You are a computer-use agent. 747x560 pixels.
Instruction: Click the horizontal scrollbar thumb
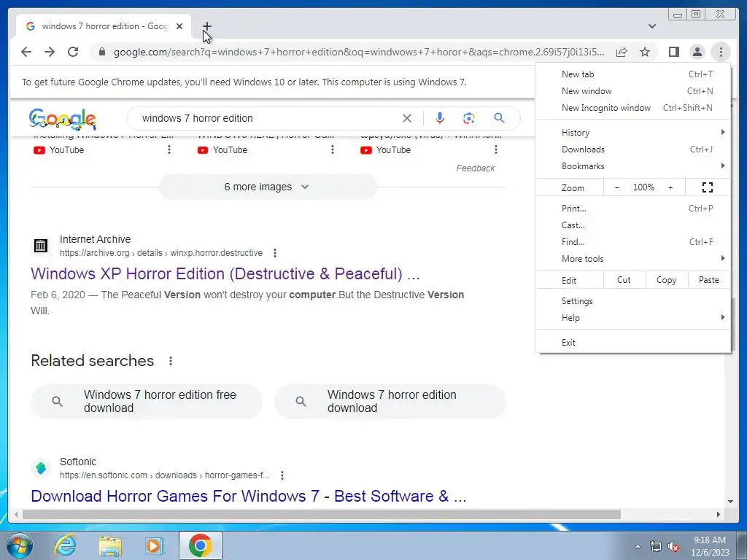[322, 514]
